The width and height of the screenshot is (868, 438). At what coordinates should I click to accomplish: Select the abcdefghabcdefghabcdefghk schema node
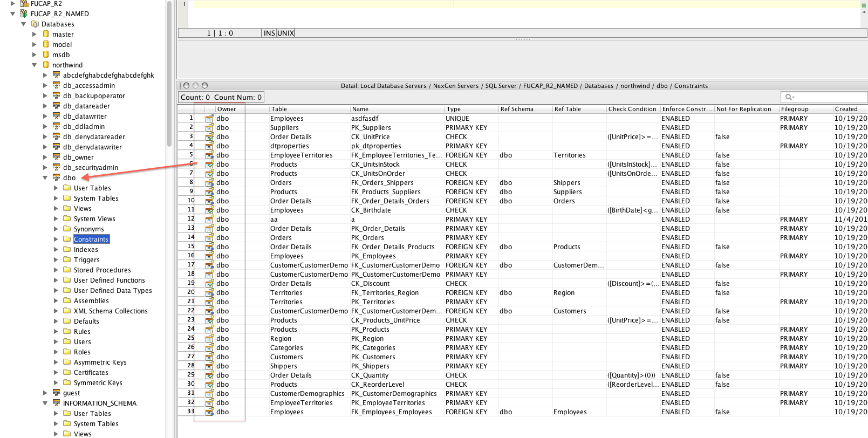pyautogui.click(x=108, y=75)
